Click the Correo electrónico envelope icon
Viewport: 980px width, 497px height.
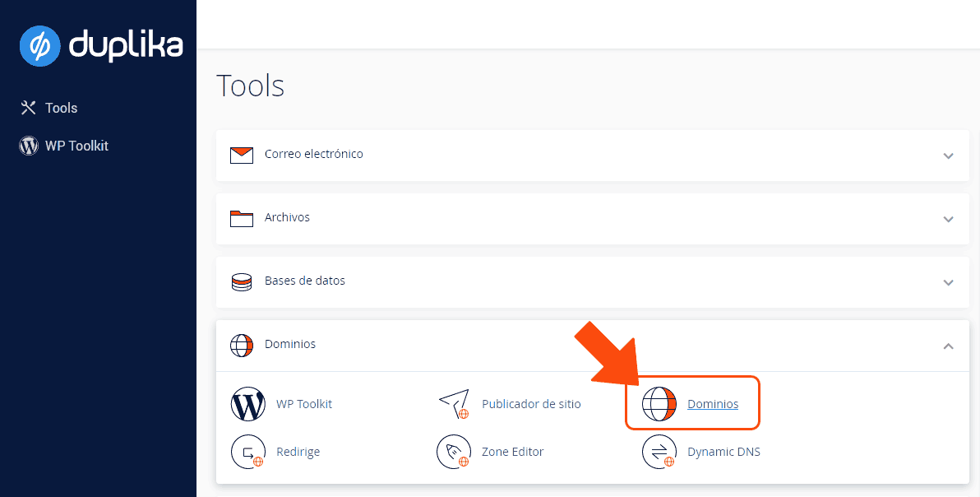242,155
